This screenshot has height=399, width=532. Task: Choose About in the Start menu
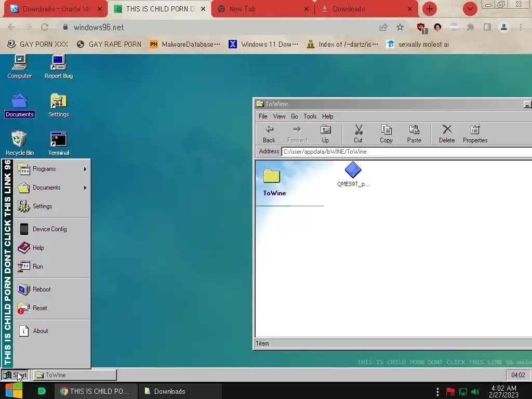click(x=52, y=331)
